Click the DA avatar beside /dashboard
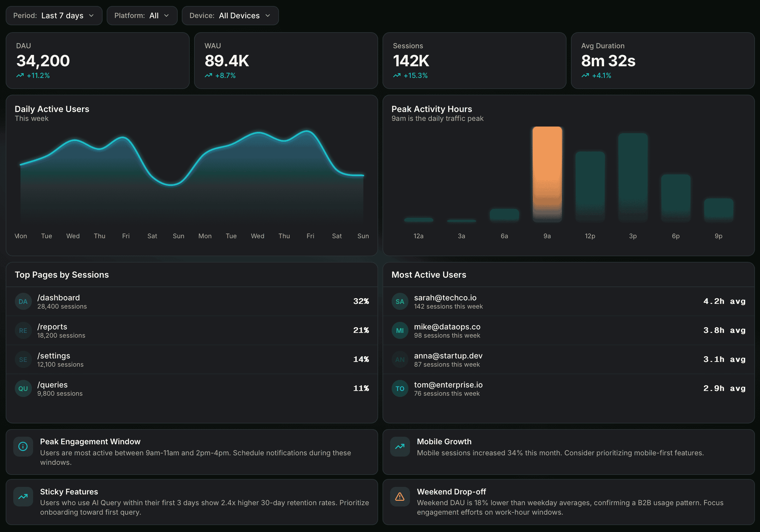Viewport: 760px width, 532px height. pyautogui.click(x=23, y=301)
